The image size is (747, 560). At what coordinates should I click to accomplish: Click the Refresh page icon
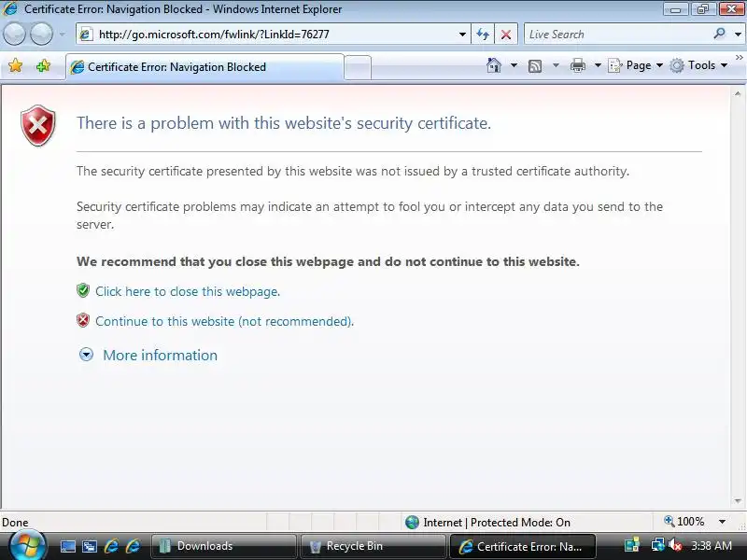[483, 35]
